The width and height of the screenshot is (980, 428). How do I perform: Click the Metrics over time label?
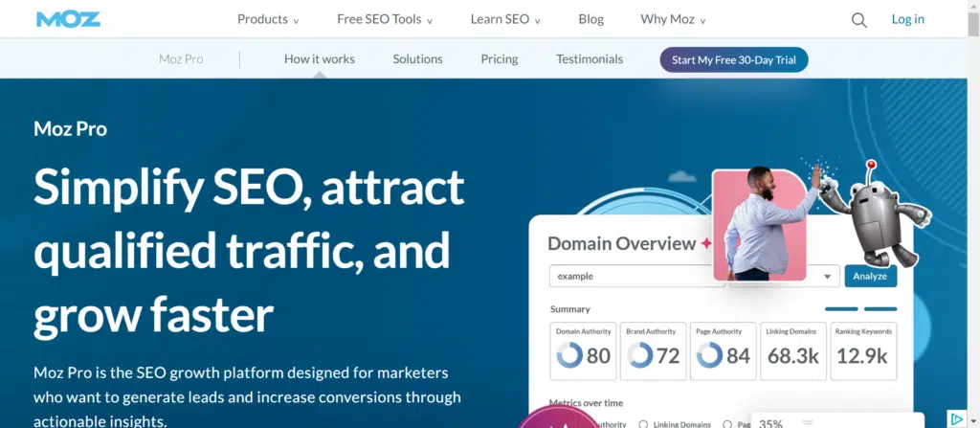(x=586, y=403)
